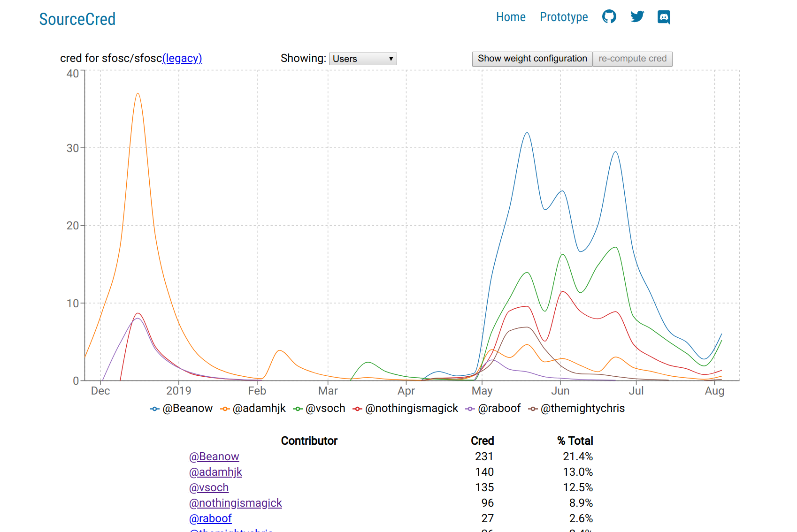Click the 2019 x-axis label
797x532 pixels.
178,391
